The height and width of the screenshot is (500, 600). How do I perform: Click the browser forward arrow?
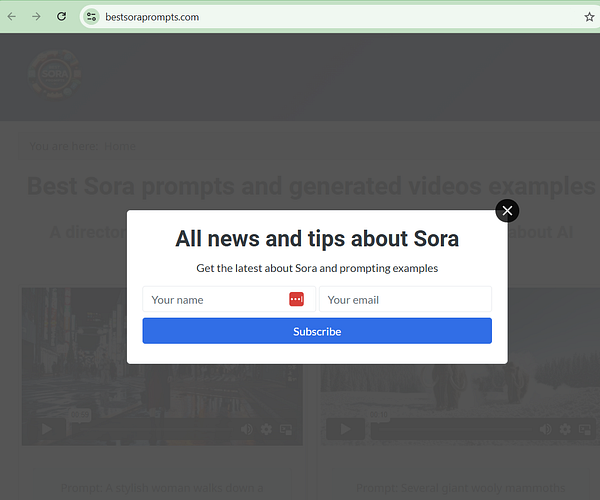pyautogui.click(x=36, y=16)
